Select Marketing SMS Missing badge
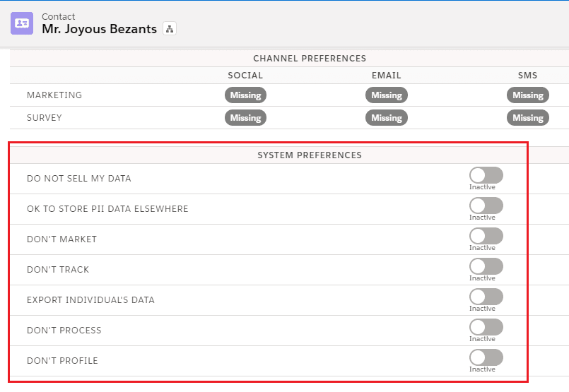The image size is (569, 392). click(x=528, y=95)
